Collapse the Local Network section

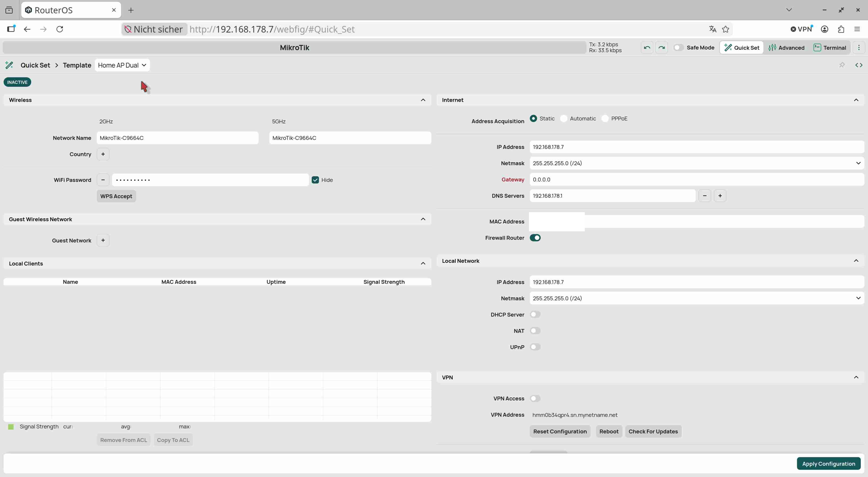click(x=856, y=261)
